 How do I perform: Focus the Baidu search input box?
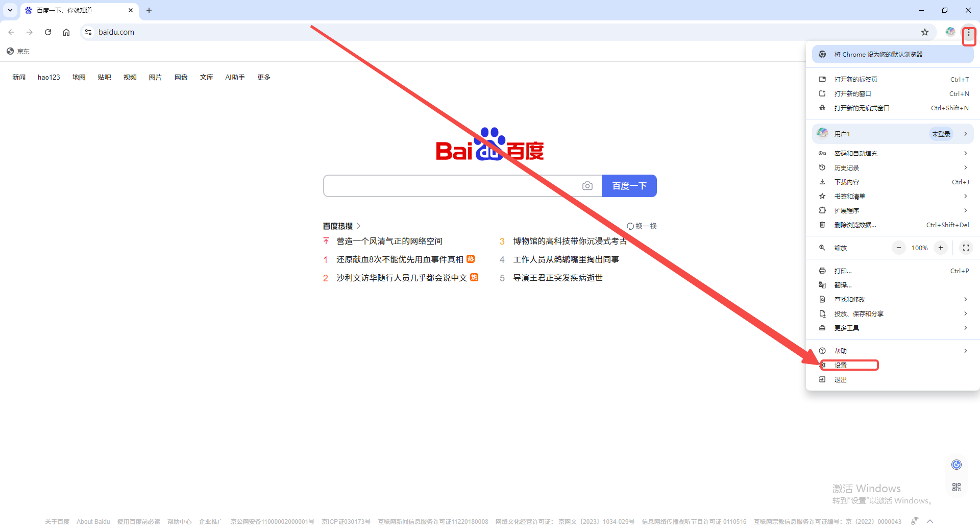(452, 186)
